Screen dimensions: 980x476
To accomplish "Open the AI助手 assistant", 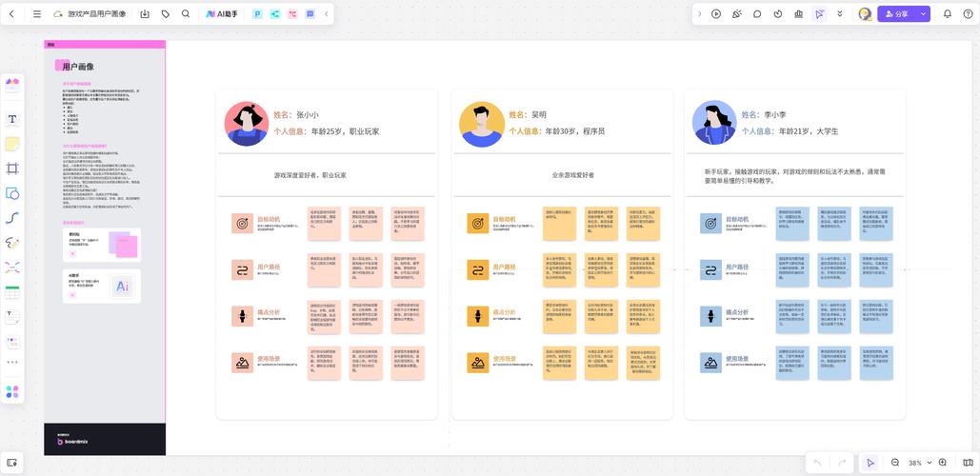I will click(x=222, y=14).
